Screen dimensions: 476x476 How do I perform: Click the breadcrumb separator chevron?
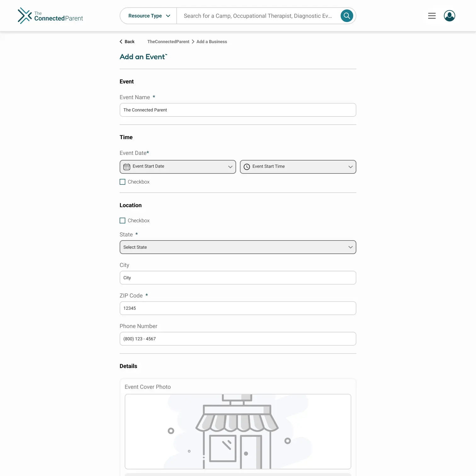point(193,42)
